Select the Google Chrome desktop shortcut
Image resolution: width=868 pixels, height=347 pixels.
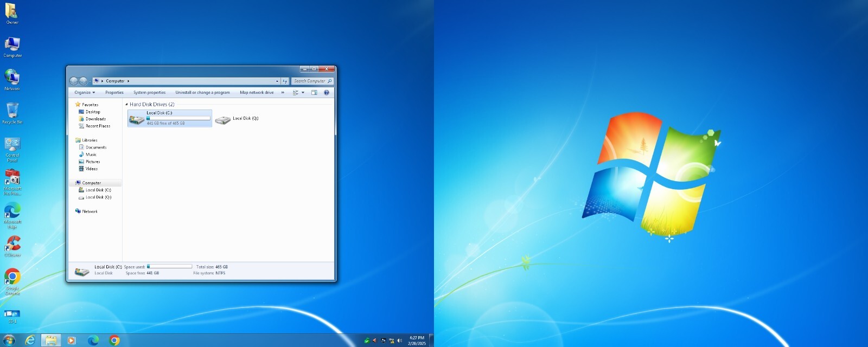coord(12,281)
